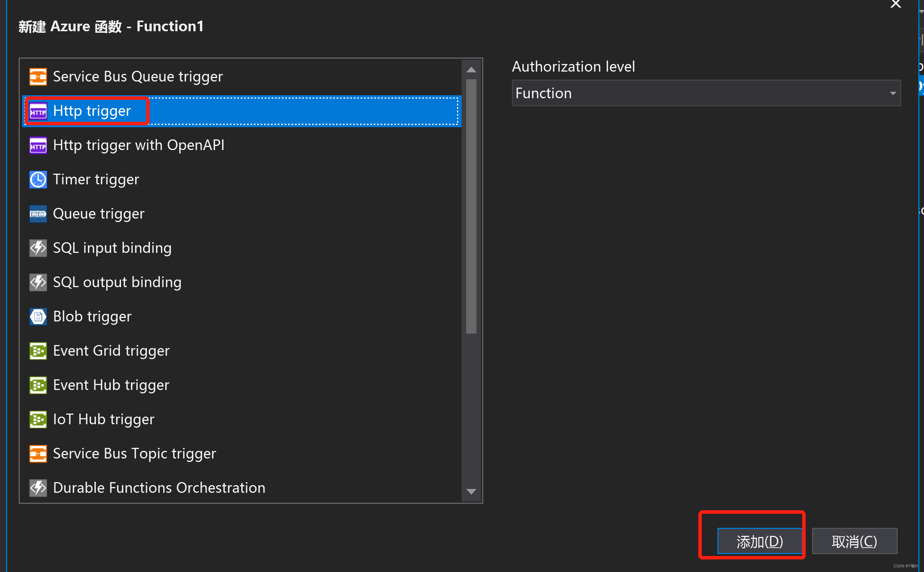Image resolution: width=924 pixels, height=572 pixels.
Task: Choose the SQL input binding label
Action: coord(112,248)
